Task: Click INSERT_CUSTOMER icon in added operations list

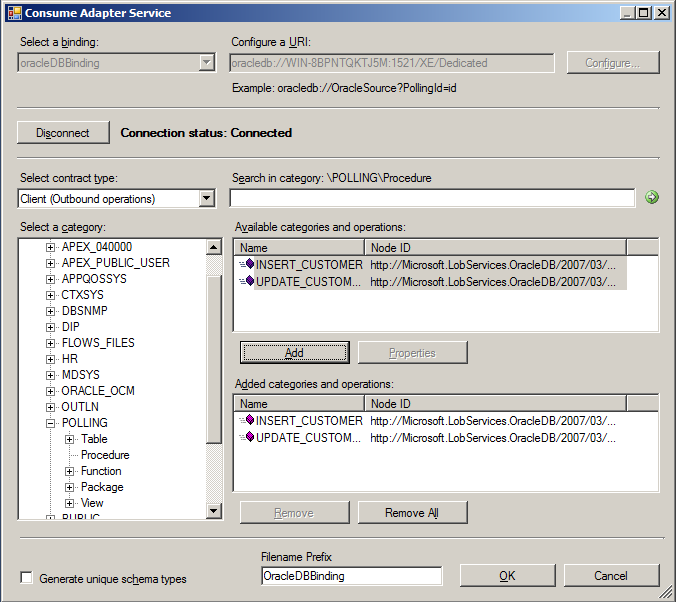Action: click(247, 420)
